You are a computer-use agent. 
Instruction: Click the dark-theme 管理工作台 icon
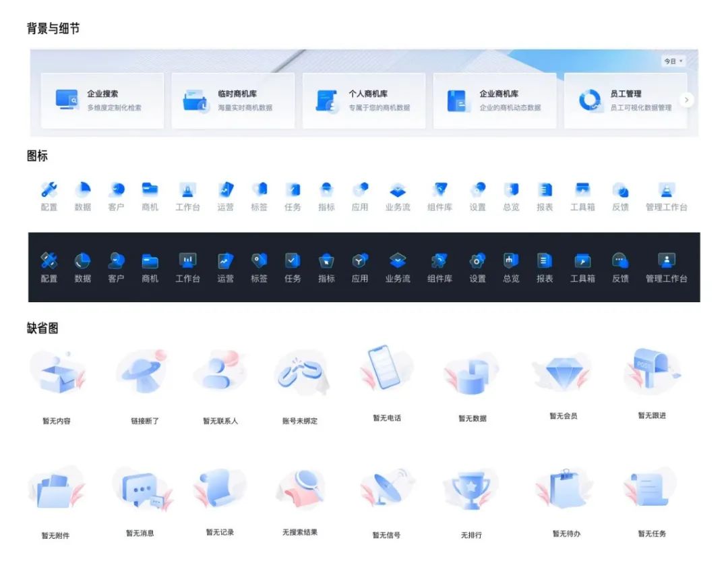coord(666,260)
